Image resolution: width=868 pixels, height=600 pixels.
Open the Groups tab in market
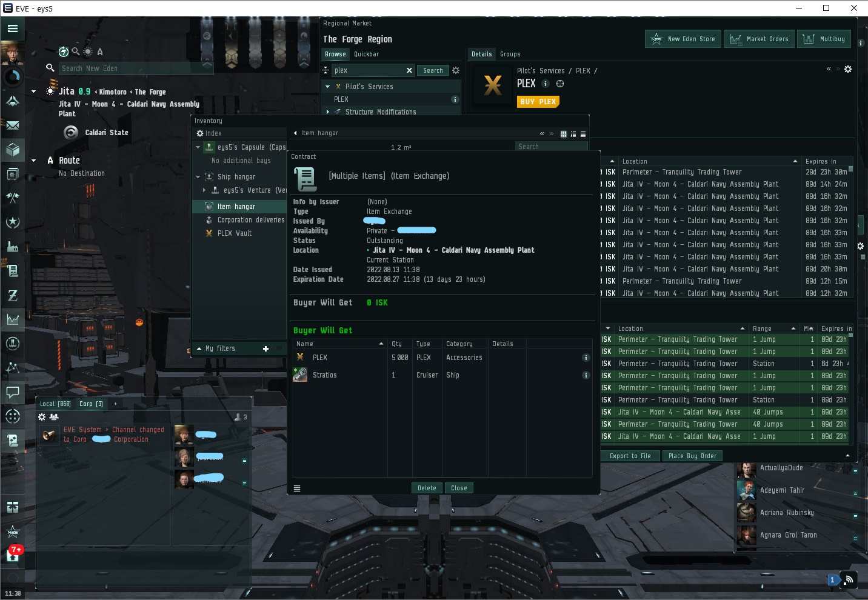[x=510, y=54]
